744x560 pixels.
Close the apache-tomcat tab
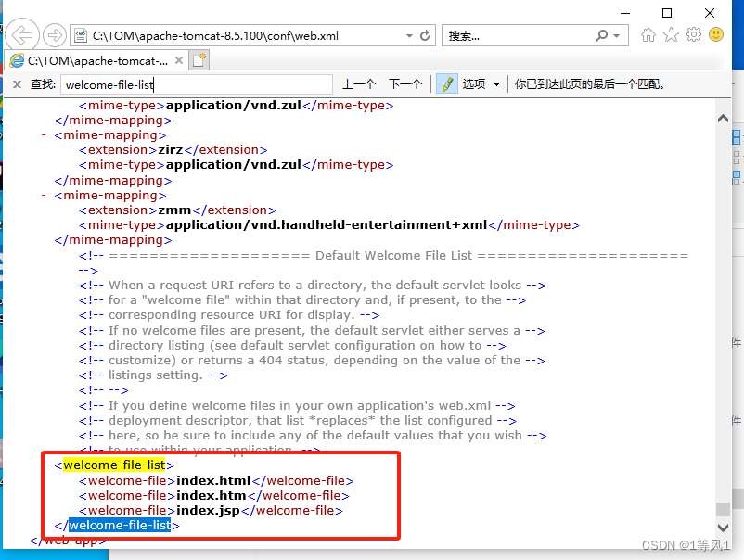click(x=179, y=60)
